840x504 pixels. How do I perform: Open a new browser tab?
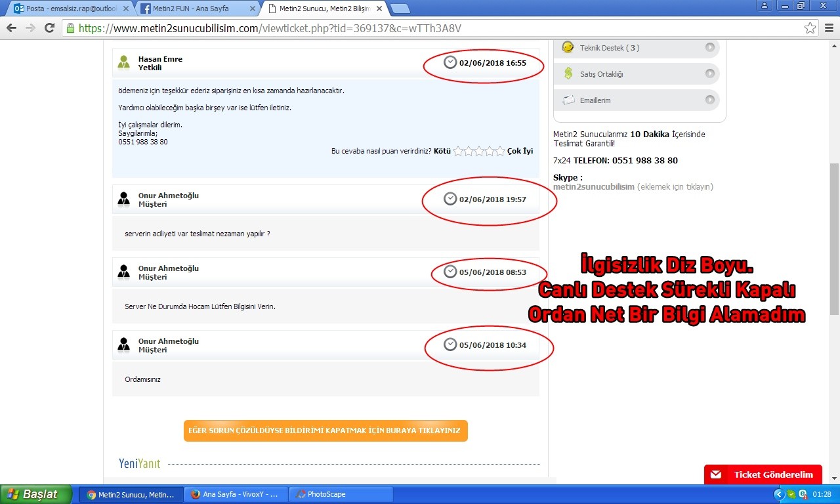click(x=400, y=9)
